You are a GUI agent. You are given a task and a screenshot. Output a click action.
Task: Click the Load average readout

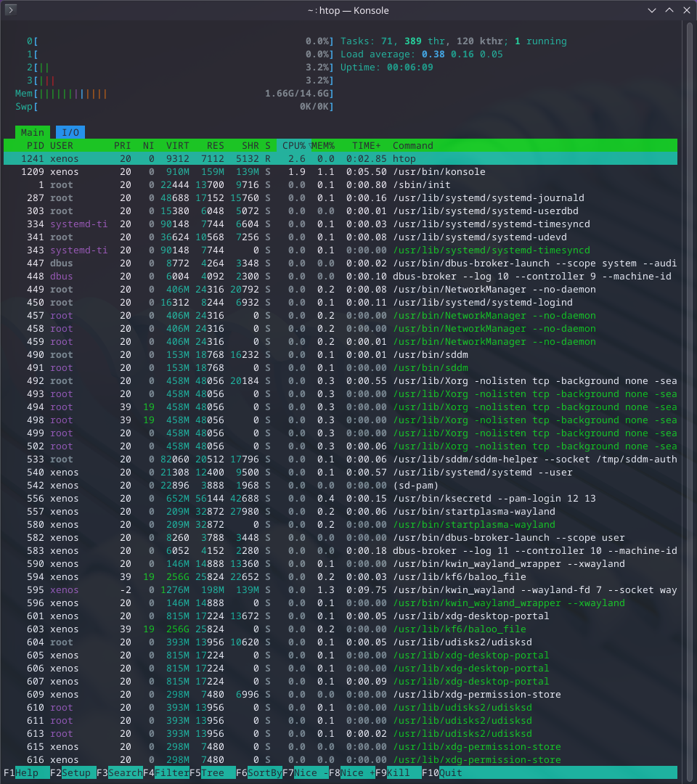coord(422,54)
